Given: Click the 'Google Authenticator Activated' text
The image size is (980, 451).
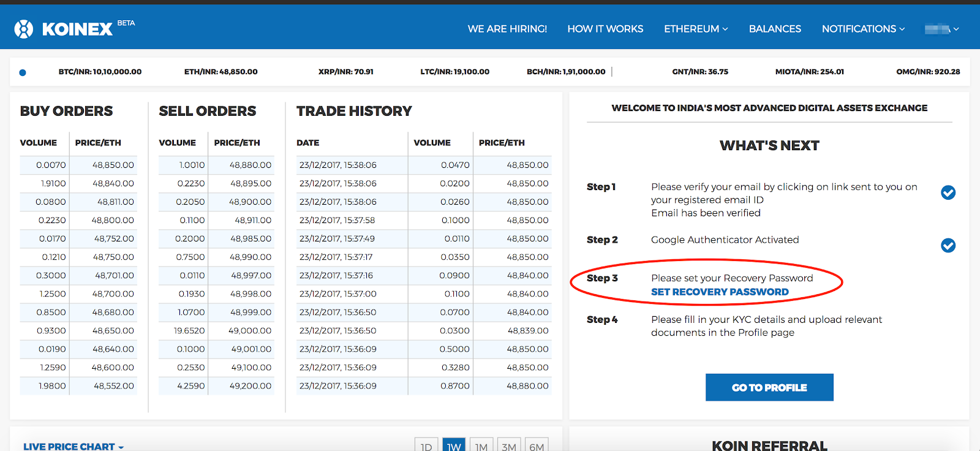Looking at the screenshot, I should [x=725, y=240].
